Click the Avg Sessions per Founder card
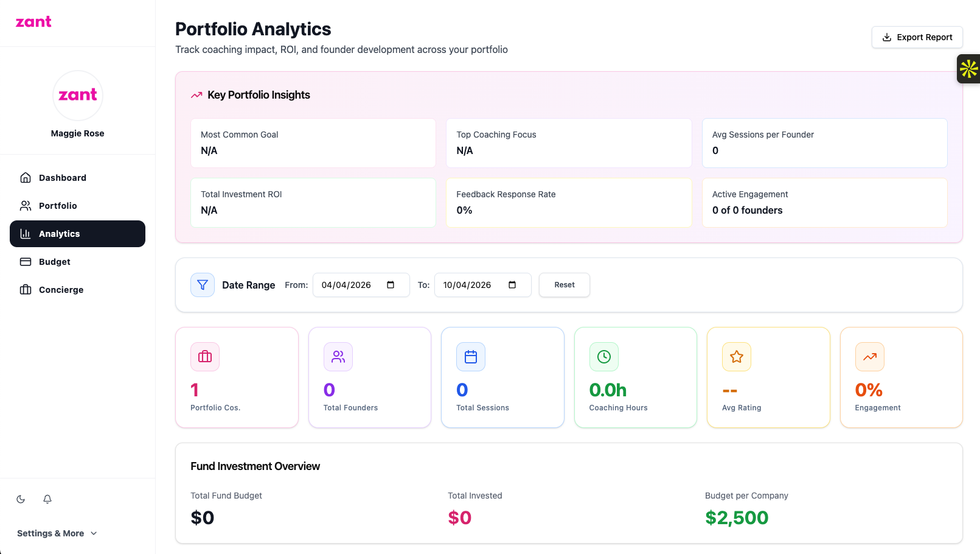The height and width of the screenshot is (554, 980). click(825, 143)
